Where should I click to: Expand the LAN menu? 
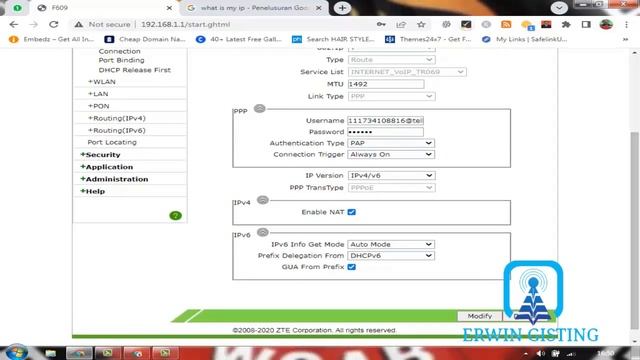(x=98, y=94)
